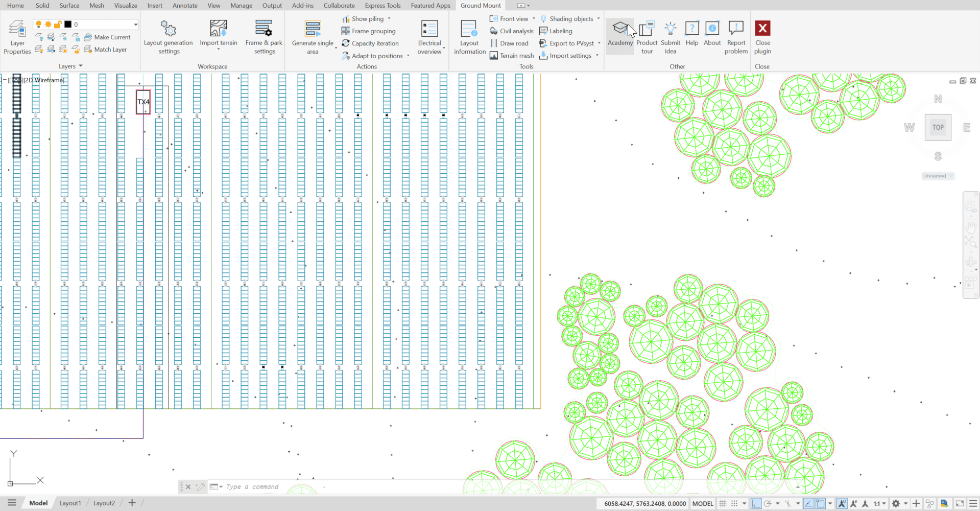The width and height of the screenshot is (980, 511).
Task: Expand the Import settings dropdown
Action: click(x=597, y=56)
